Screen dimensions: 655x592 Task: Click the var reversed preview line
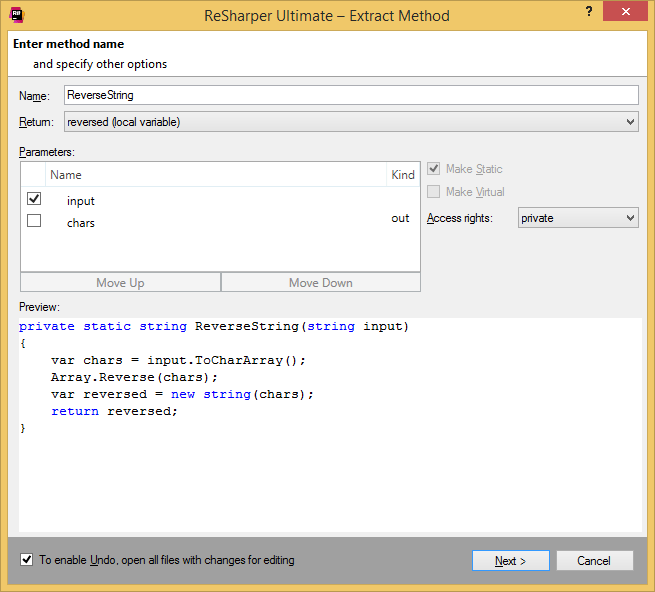[x=182, y=394]
